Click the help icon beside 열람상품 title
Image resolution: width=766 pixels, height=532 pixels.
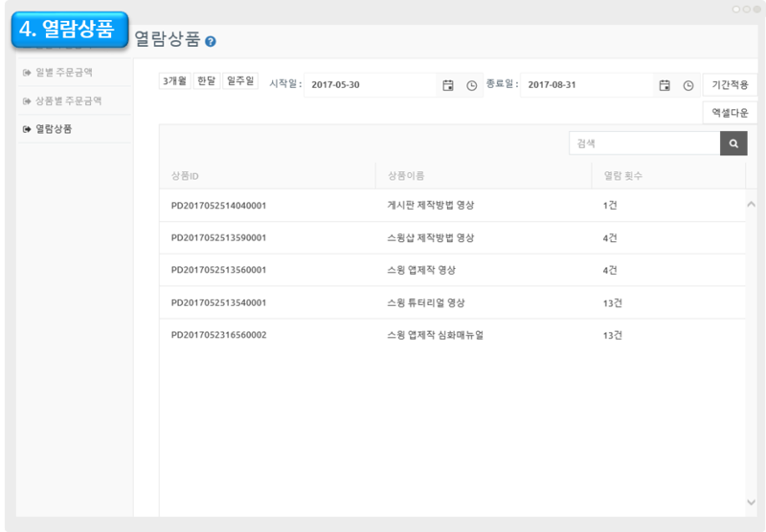click(211, 41)
